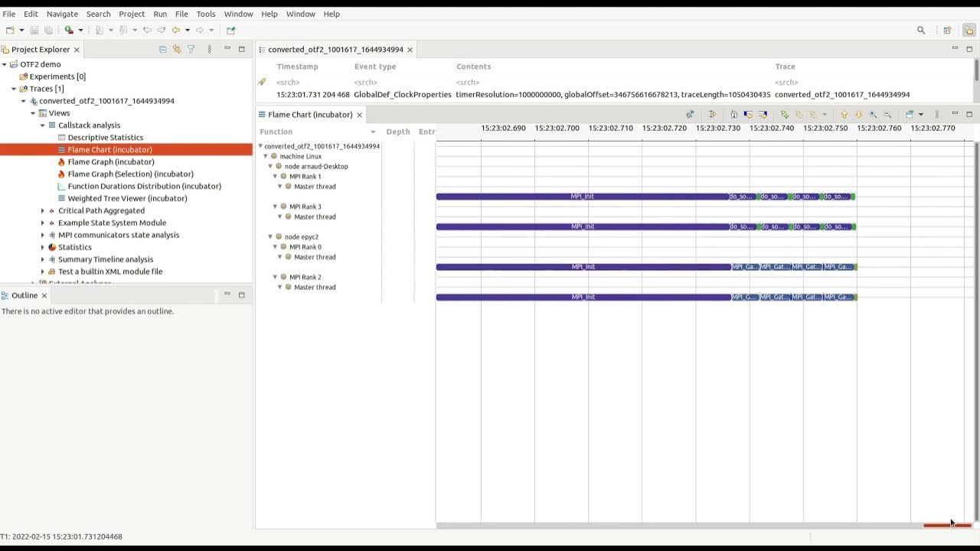980x551 pixels.
Task: Click the Save All toolbar icon
Action: pyautogui.click(x=48, y=30)
